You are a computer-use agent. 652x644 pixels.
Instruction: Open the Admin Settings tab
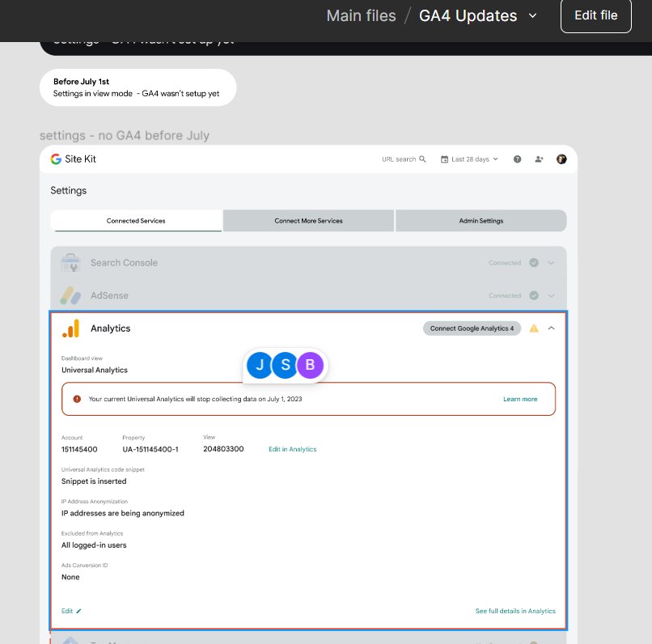click(x=481, y=220)
